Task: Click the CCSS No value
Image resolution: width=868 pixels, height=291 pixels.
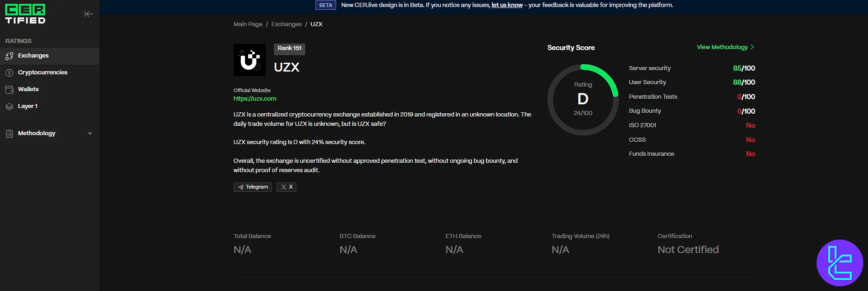Action: [x=751, y=140]
